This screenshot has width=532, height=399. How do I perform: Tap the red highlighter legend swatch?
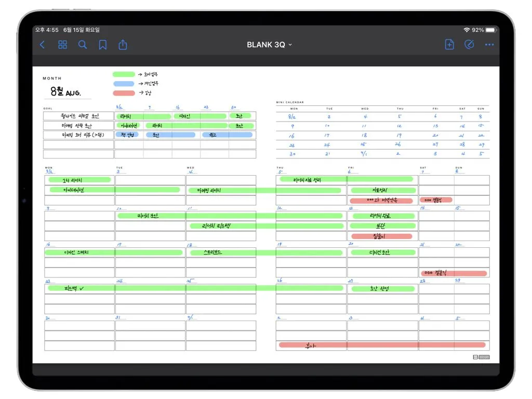tap(124, 93)
